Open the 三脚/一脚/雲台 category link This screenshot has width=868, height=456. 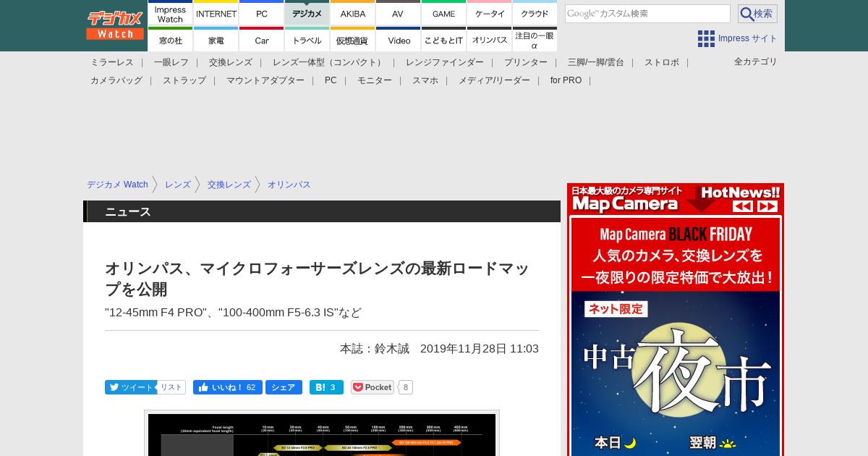point(596,62)
